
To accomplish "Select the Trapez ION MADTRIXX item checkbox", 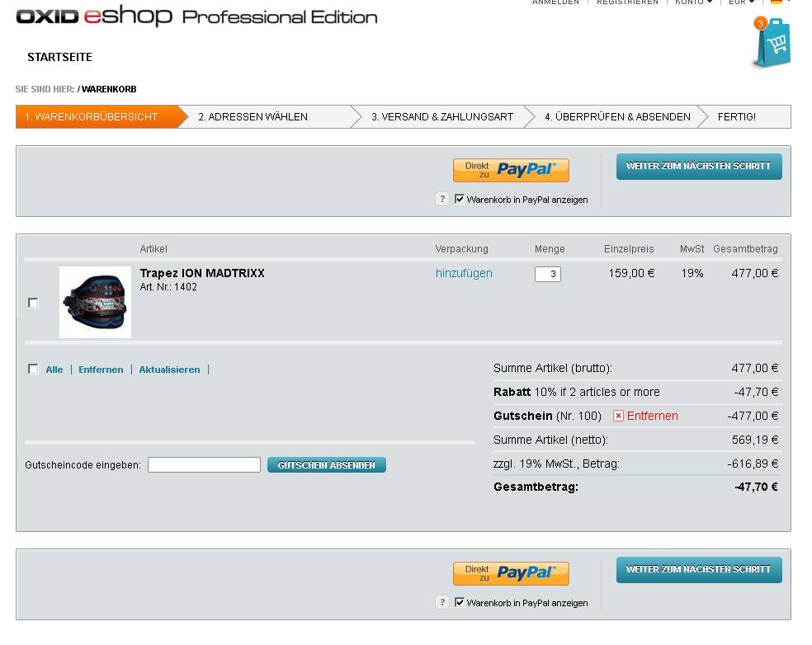I will (33, 303).
